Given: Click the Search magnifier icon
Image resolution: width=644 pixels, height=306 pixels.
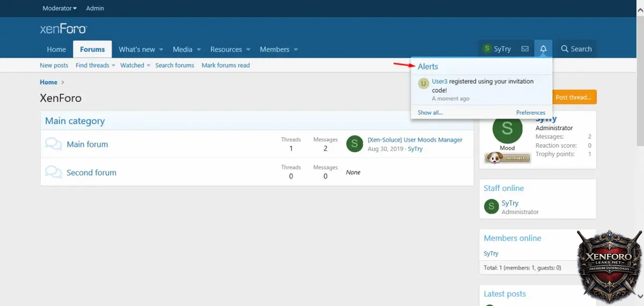Looking at the screenshot, I should click(x=565, y=49).
